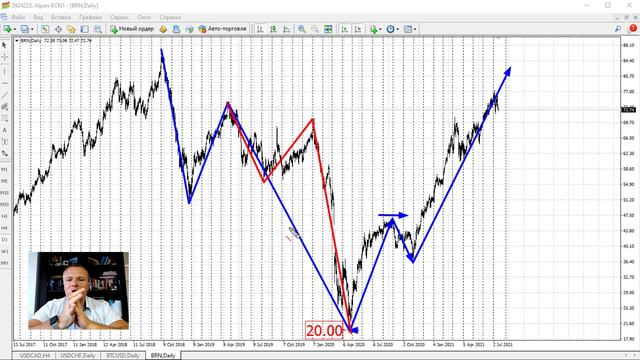This screenshot has height=360, width=640.
Task: Expand the periodicity dropdown arrow
Action: 398,29
